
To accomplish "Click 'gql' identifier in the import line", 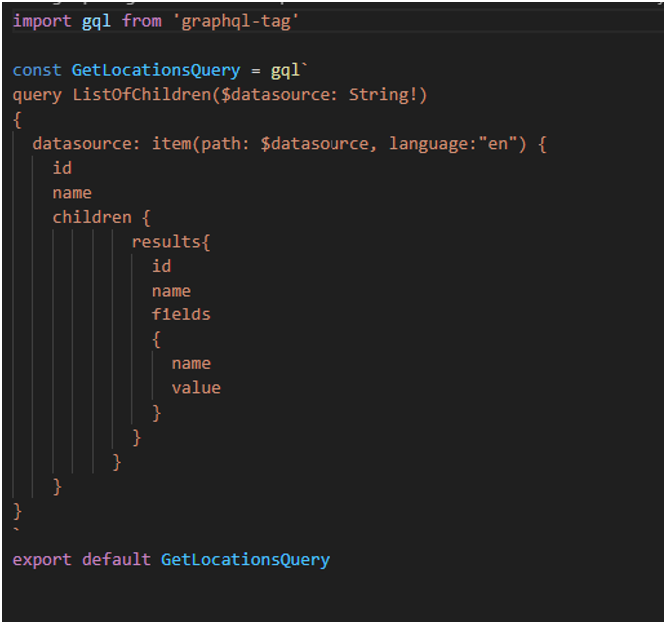I will [96, 22].
